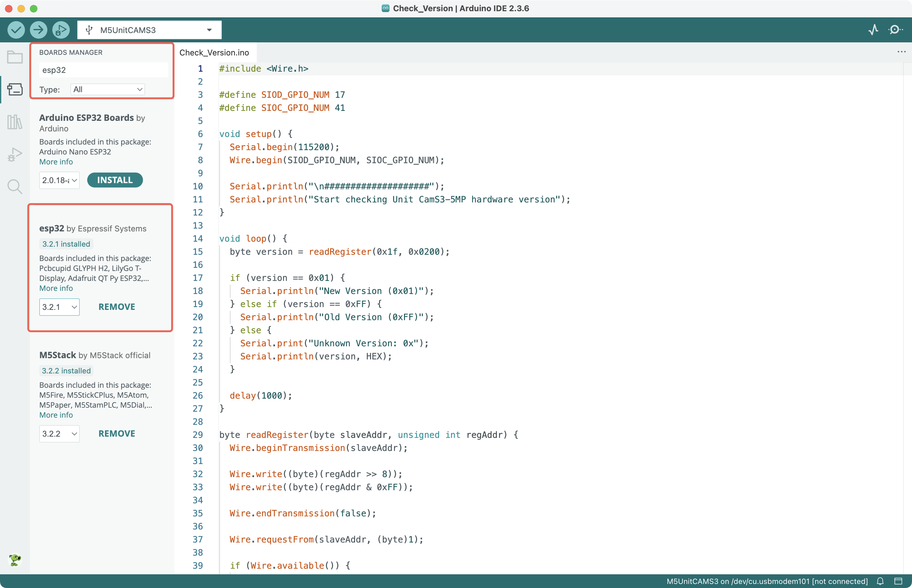This screenshot has width=912, height=588.
Task: Toggle bottom panel icon in status bar
Action: coord(898,581)
